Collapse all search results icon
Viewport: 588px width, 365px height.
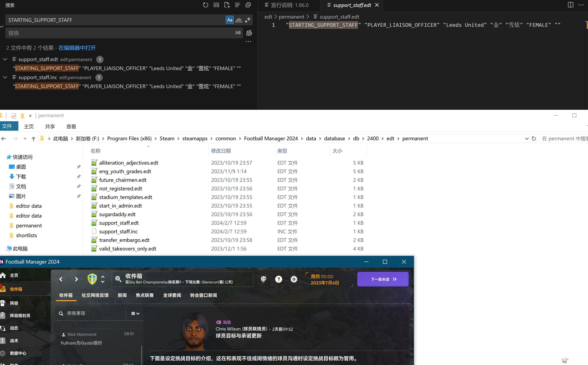[248, 5]
